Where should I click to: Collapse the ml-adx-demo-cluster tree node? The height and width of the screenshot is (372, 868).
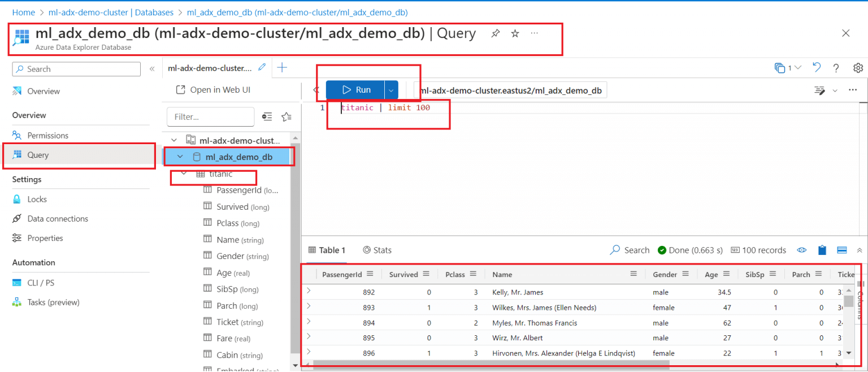click(174, 140)
